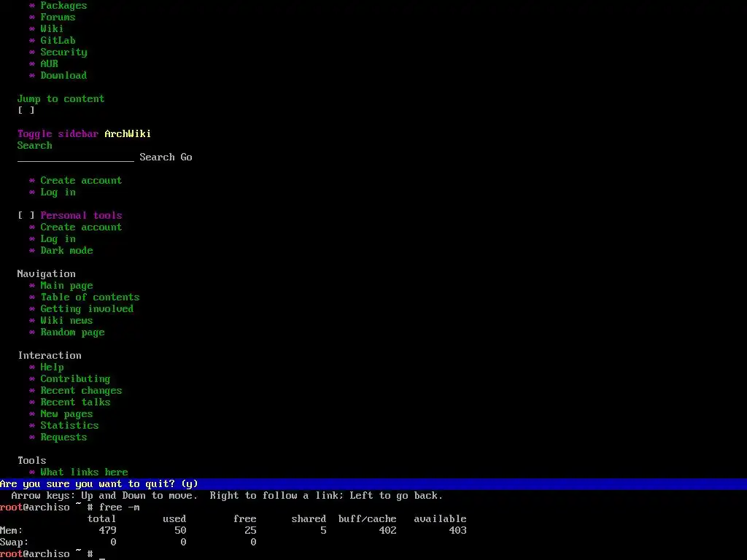The image size is (747, 560).
Task: Click the Search submit button
Action: pos(158,157)
